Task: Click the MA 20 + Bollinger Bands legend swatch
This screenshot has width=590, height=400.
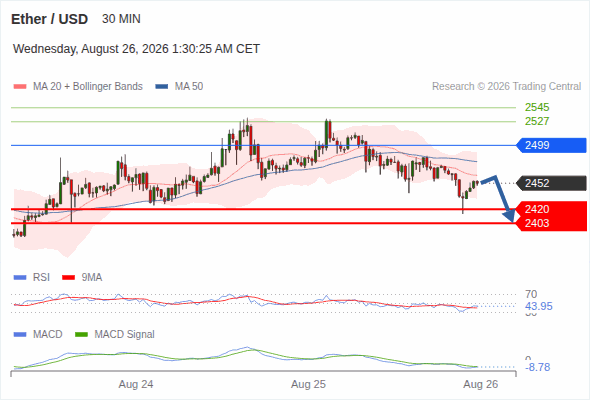Action: click(20, 87)
